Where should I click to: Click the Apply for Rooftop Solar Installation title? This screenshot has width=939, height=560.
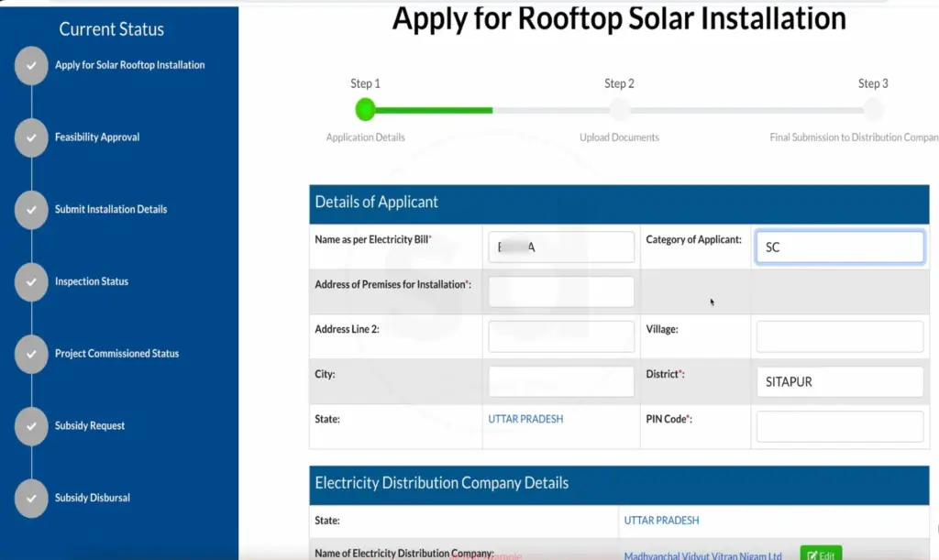619,18
